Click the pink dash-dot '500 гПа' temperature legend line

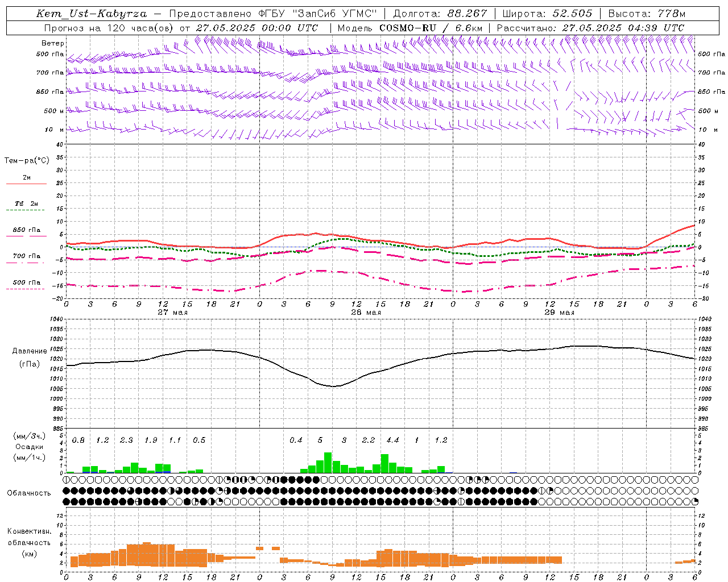click(26, 289)
